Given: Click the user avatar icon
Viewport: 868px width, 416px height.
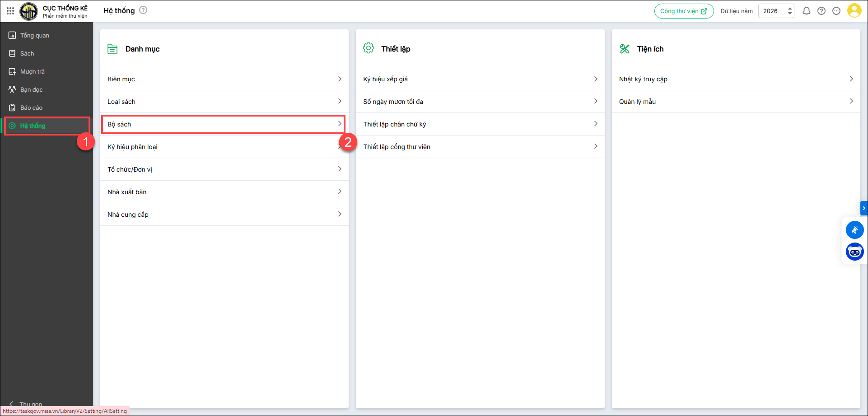Looking at the screenshot, I should 854,10.
